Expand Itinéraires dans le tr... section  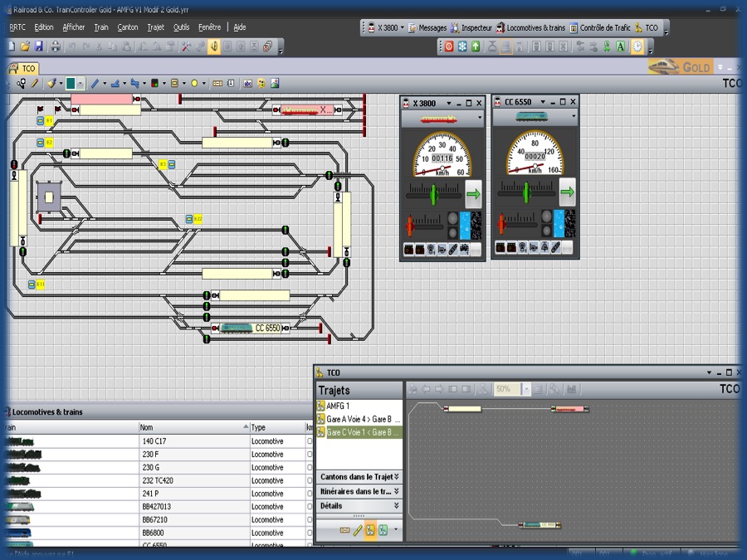pos(359,491)
